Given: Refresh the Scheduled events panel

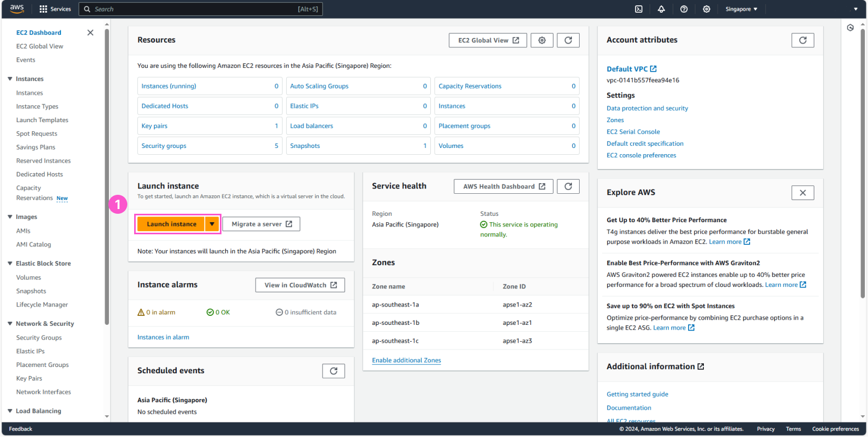Looking at the screenshot, I should click(x=334, y=371).
